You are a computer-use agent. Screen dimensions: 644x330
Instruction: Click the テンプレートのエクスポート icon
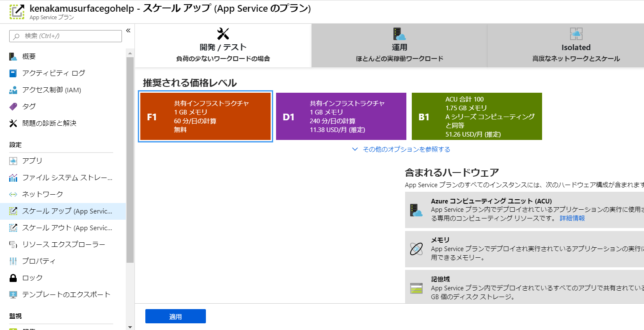pyautogui.click(x=13, y=294)
